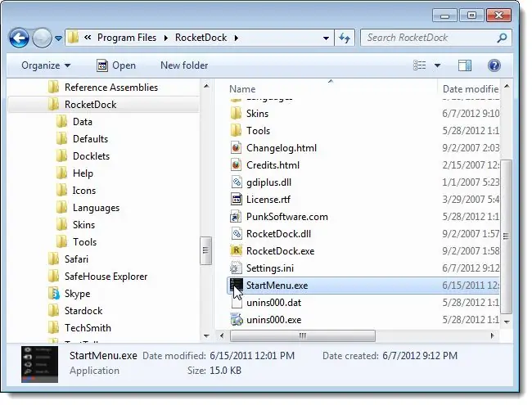Click inside the Search RocketDock field

click(x=426, y=38)
